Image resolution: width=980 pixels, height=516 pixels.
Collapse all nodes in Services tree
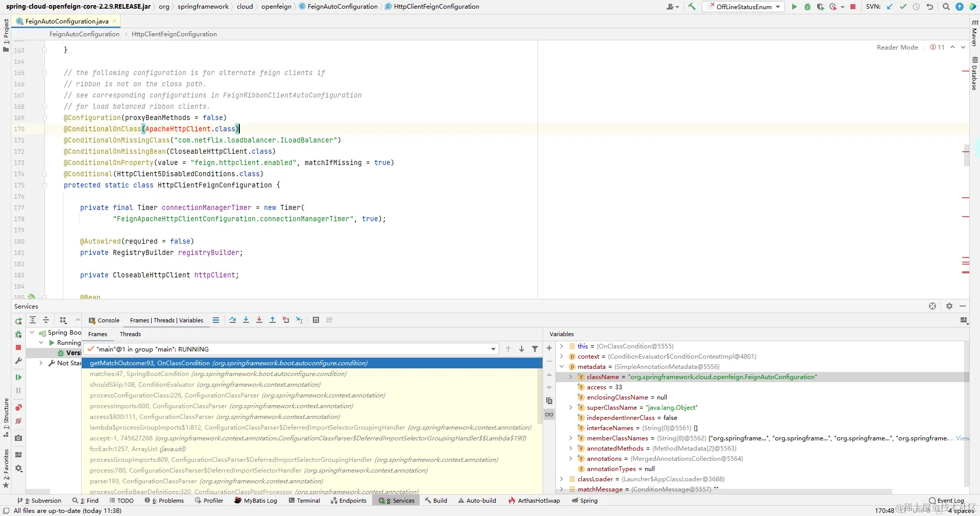tap(46, 320)
